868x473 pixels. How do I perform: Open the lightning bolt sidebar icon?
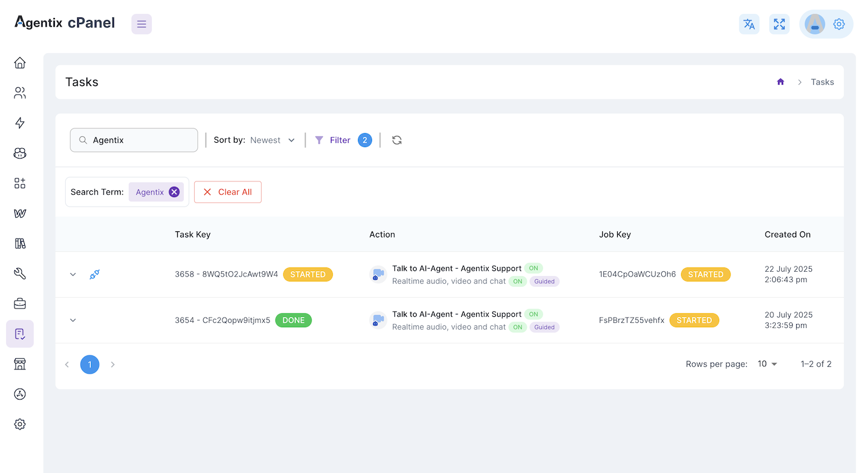[x=20, y=123]
